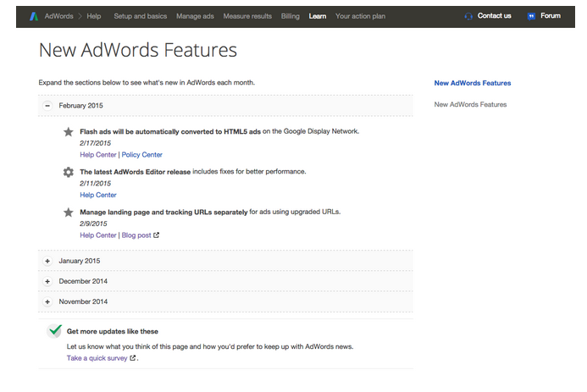Click The latest AdWords Editor release text

136,172
